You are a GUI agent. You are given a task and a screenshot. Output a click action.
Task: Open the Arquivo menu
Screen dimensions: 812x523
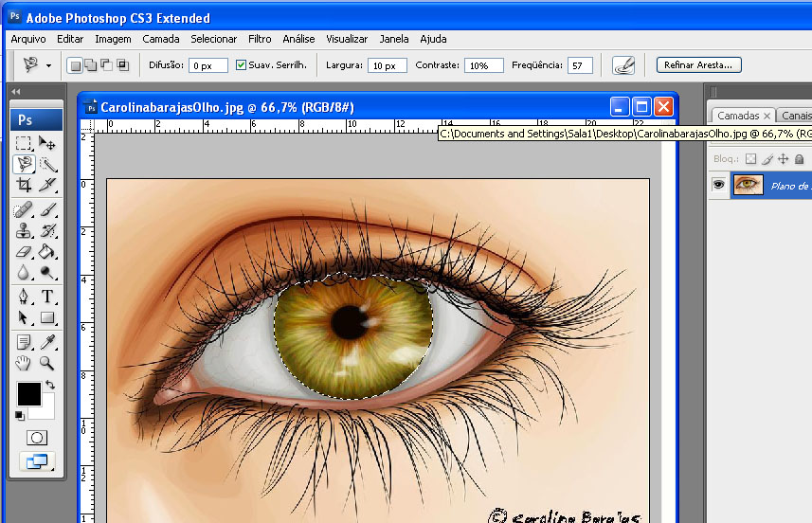coord(28,39)
